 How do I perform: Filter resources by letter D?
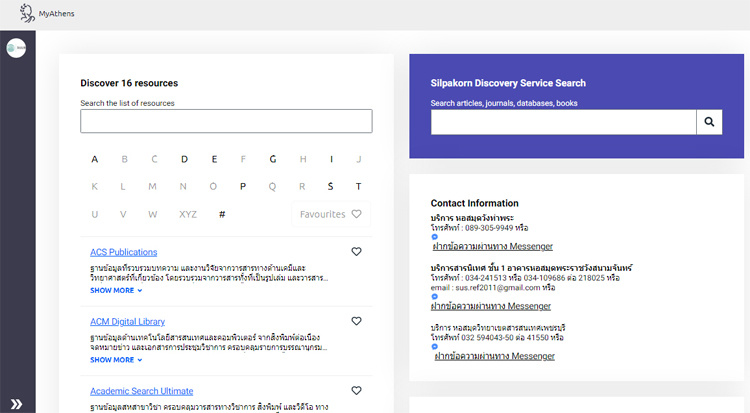click(x=184, y=159)
